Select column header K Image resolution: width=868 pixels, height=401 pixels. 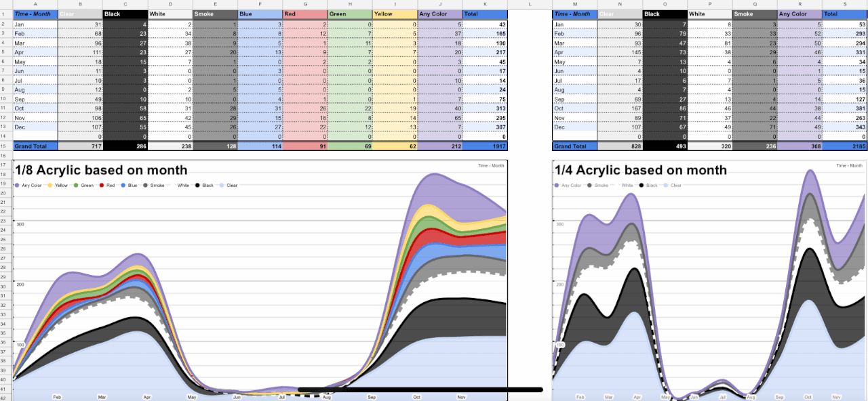(484, 5)
